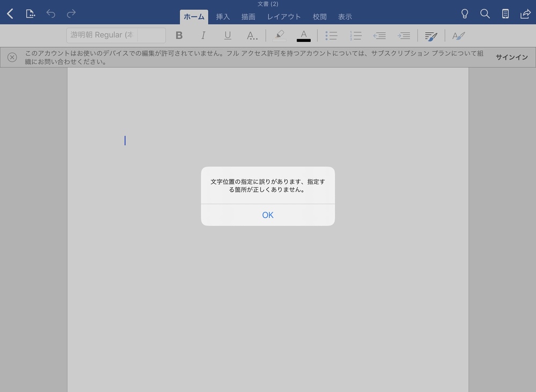Screen dimensions: 536x392
Task: Toggle underline formatting
Action: tap(227, 36)
